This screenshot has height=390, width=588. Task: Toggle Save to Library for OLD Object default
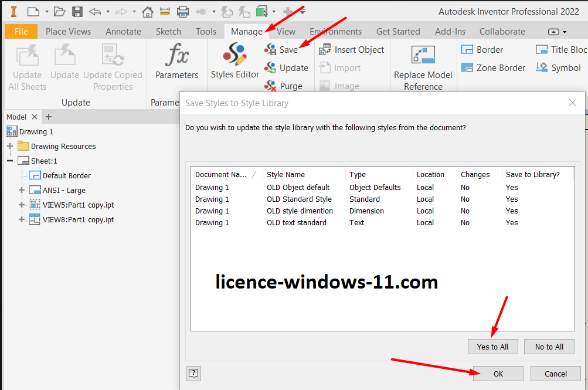[x=512, y=188]
